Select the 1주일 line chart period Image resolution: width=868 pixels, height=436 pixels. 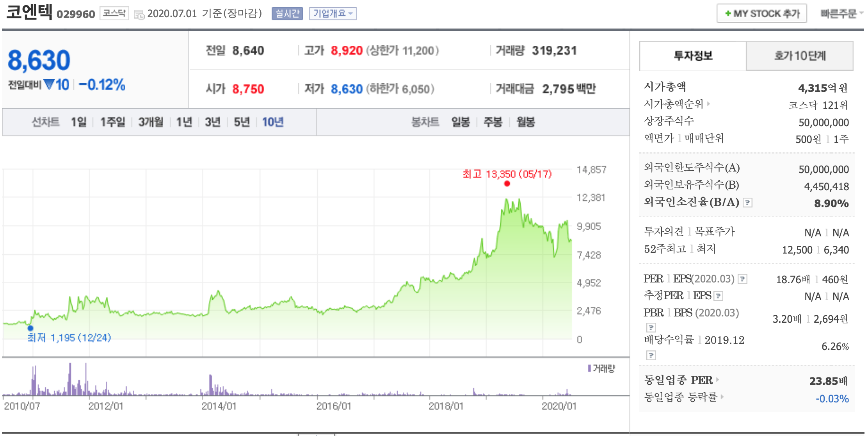coord(113,122)
